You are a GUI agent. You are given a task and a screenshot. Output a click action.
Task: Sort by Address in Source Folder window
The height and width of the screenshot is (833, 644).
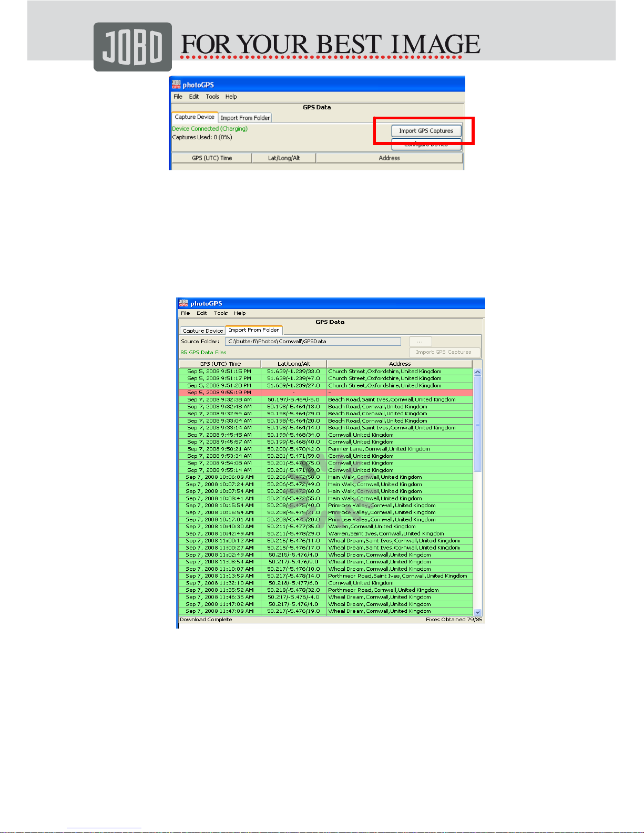pyautogui.click(x=400, y=364)
